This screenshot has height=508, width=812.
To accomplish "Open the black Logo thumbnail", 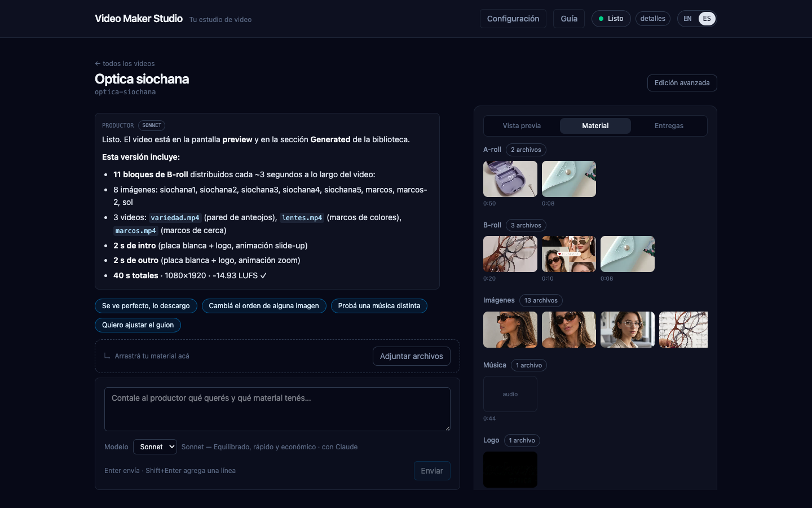I will 510,470.
